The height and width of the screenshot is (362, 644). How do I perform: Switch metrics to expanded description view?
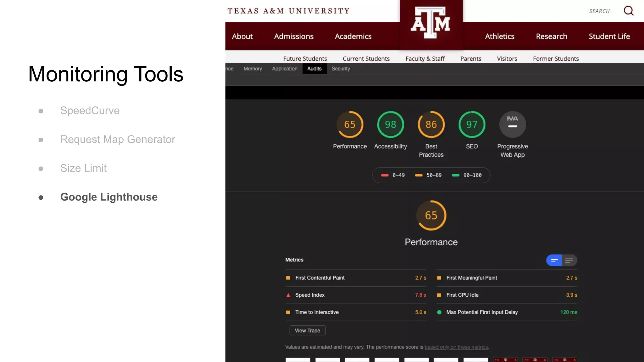569,260
